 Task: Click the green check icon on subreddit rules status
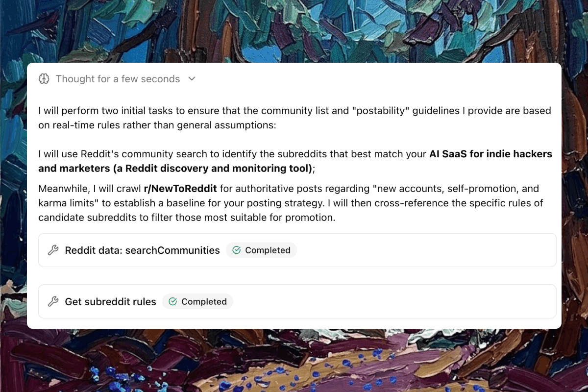[173, 302]
